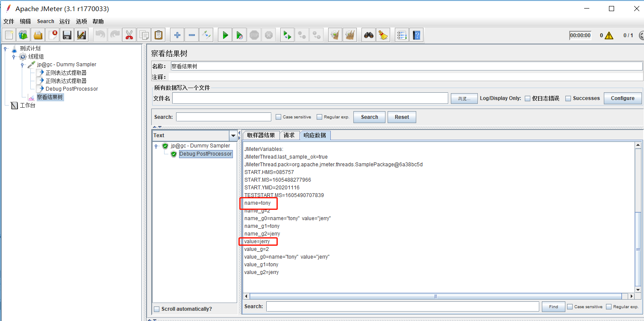The height and width of the screenshot is (321, 644).
Task: Click the Close test plan icon
Action: 53,35
